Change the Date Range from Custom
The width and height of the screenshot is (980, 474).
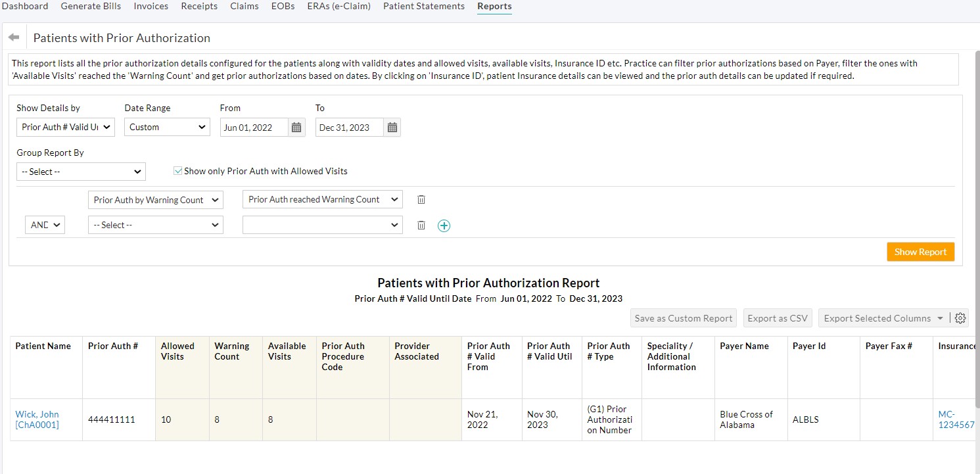pos(167,127)
